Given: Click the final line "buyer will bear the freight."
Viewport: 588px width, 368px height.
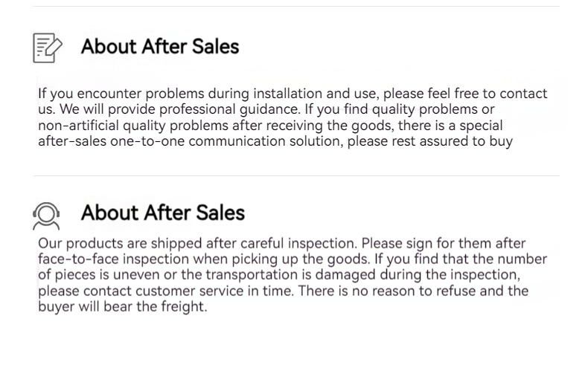Looking at the screenshot, I should tap(122, 306).
